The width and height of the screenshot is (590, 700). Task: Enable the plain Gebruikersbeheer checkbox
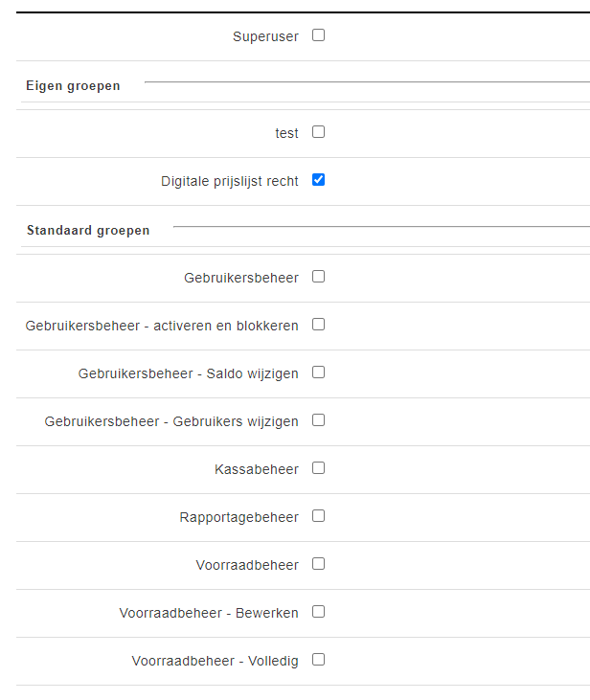[319, 277]
